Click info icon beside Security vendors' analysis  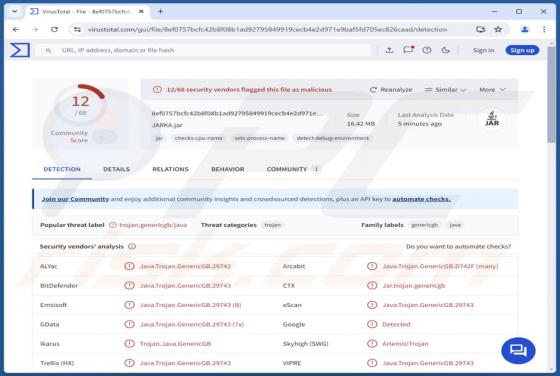click(x=132, y=246)
